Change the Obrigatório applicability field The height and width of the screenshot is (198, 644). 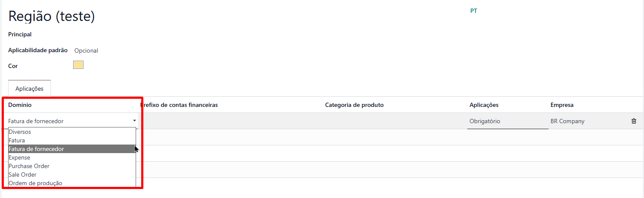point(507,121)
